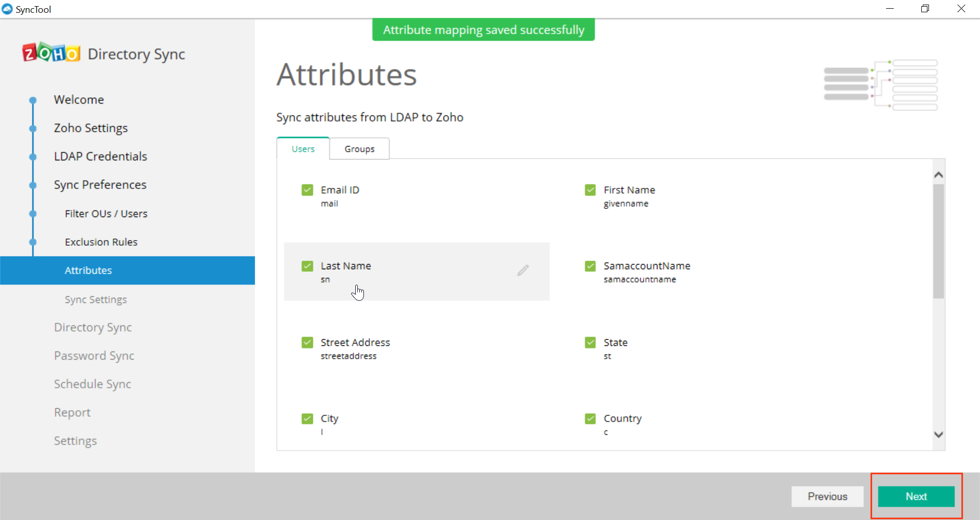The width and height of the screenshot is (980, 520).
Task: Click the Zoho Directory Sync logo
Action: click(x=51, y=53)
